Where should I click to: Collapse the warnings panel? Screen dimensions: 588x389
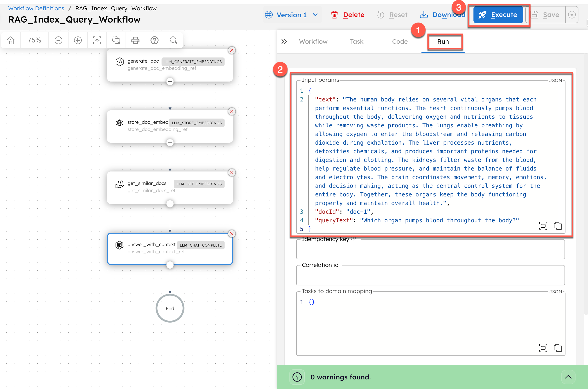[568, 377]
